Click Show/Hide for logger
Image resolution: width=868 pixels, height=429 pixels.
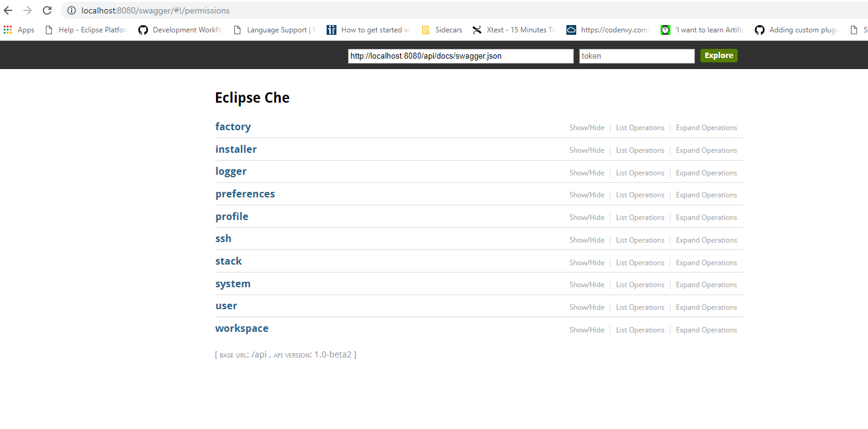[587, 173]
